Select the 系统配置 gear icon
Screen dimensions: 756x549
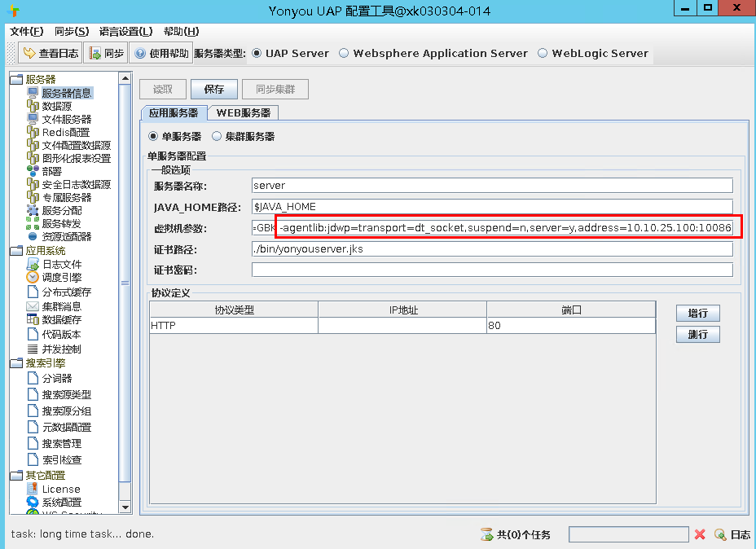pos(33,502)
